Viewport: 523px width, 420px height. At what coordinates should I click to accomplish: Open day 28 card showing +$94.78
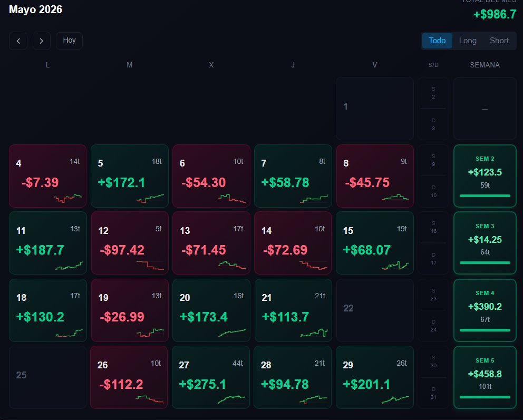pyautogui.click(x=293, y=377)
